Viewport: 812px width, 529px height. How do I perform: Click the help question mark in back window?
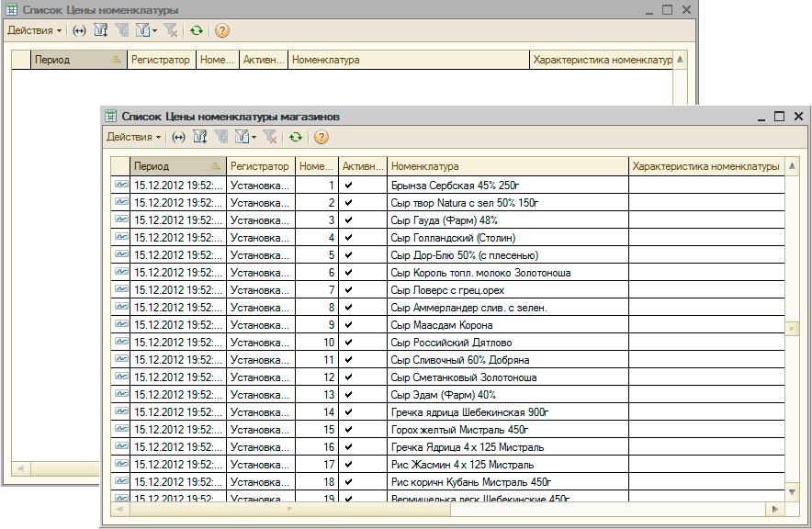(221, 30)
